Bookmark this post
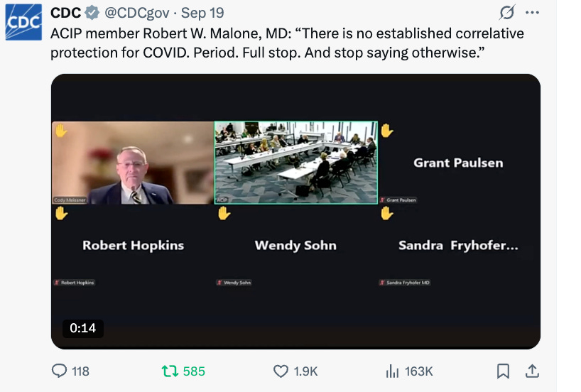Image resolution: width=581 pixels, height=392 pixels. coord(503,371)
